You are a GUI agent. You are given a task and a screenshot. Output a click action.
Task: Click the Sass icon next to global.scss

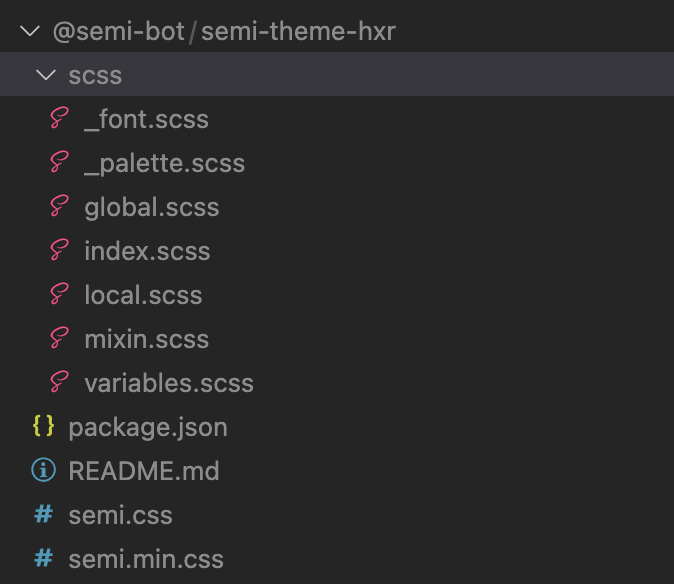(x=59, y=206)
